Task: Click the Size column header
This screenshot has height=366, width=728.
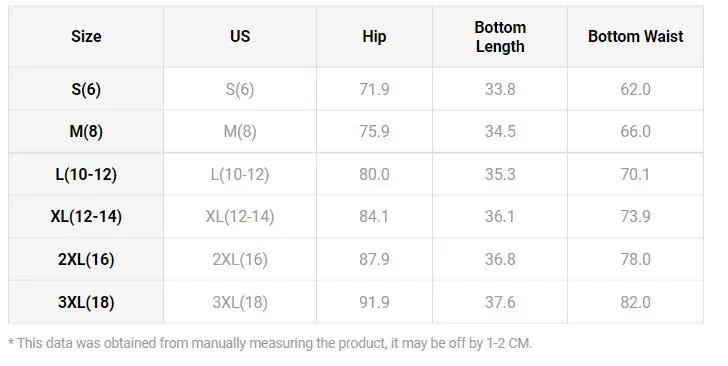Action: [x=86, y=37]
